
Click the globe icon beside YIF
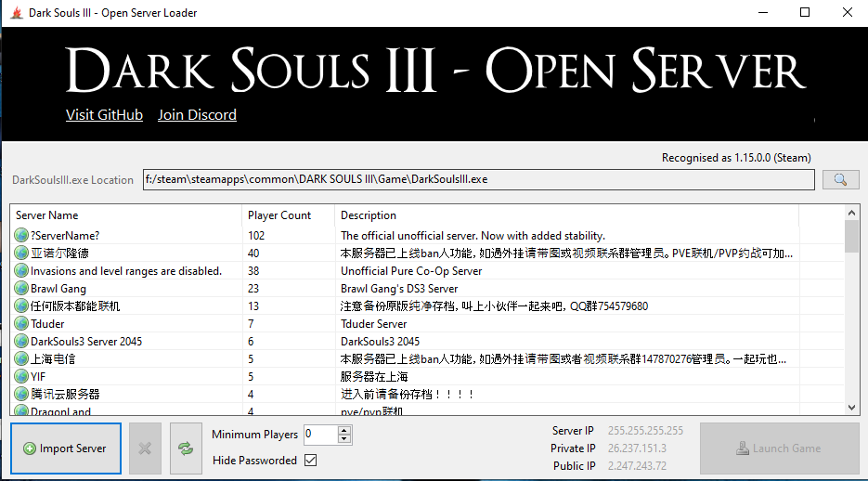pos(21,377)
